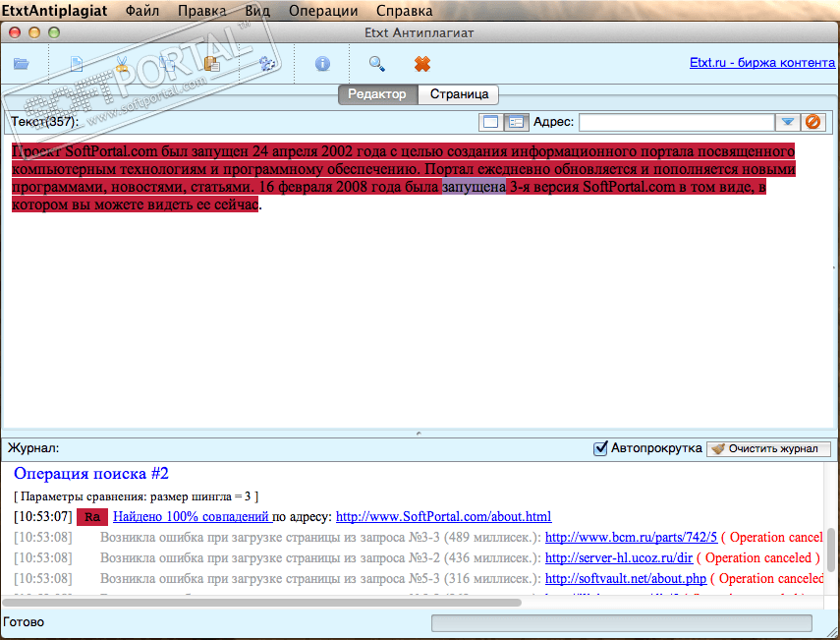Click the highlighted word запущена
This screenshot has width=840, height=640.
474,187
